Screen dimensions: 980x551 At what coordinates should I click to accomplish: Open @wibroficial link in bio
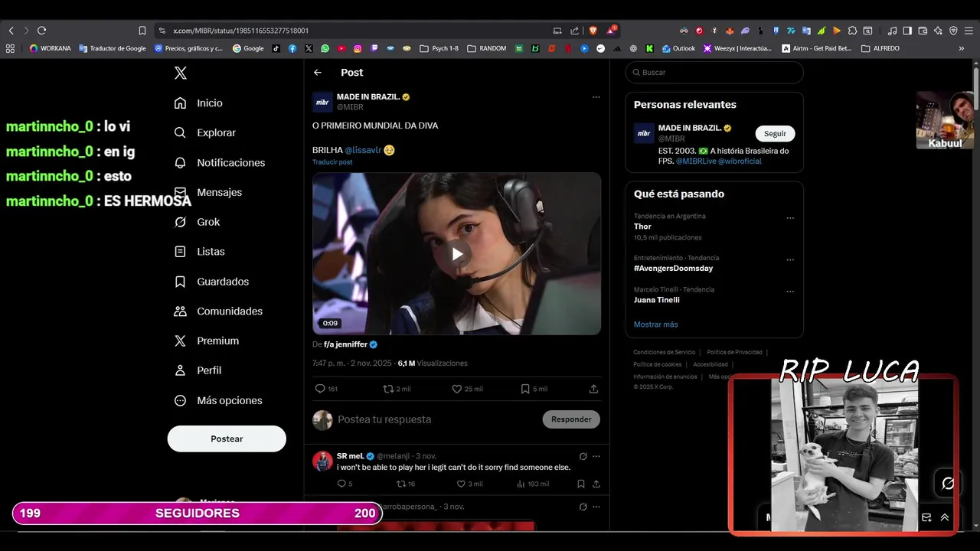[x=740, y=161]
